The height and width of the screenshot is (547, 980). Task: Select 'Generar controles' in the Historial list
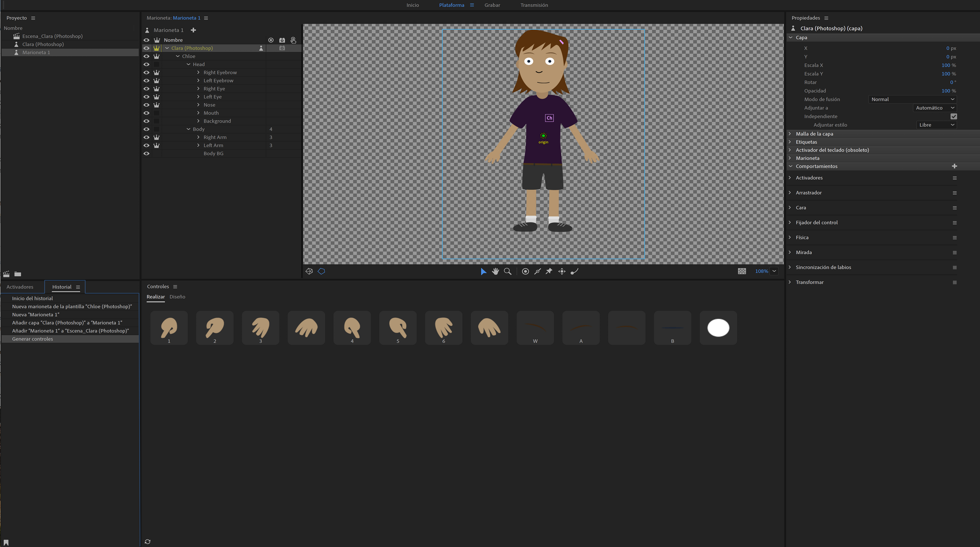tap(33, 339)
